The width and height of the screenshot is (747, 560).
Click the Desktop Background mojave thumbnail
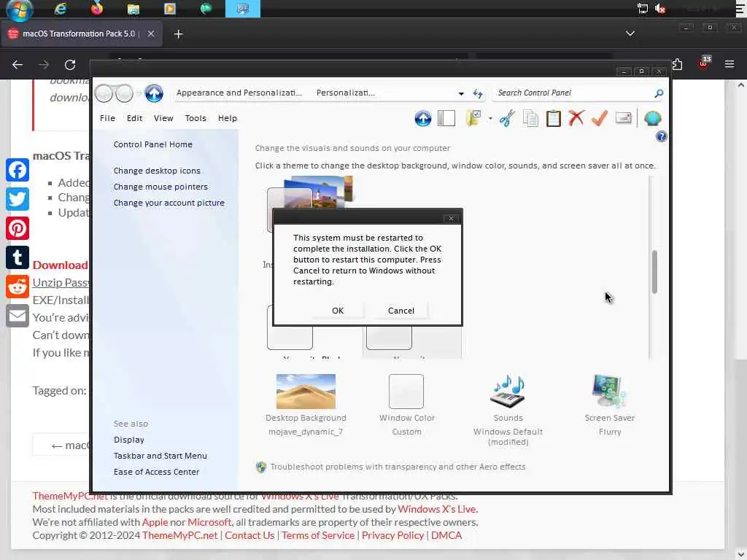[306, 392]
